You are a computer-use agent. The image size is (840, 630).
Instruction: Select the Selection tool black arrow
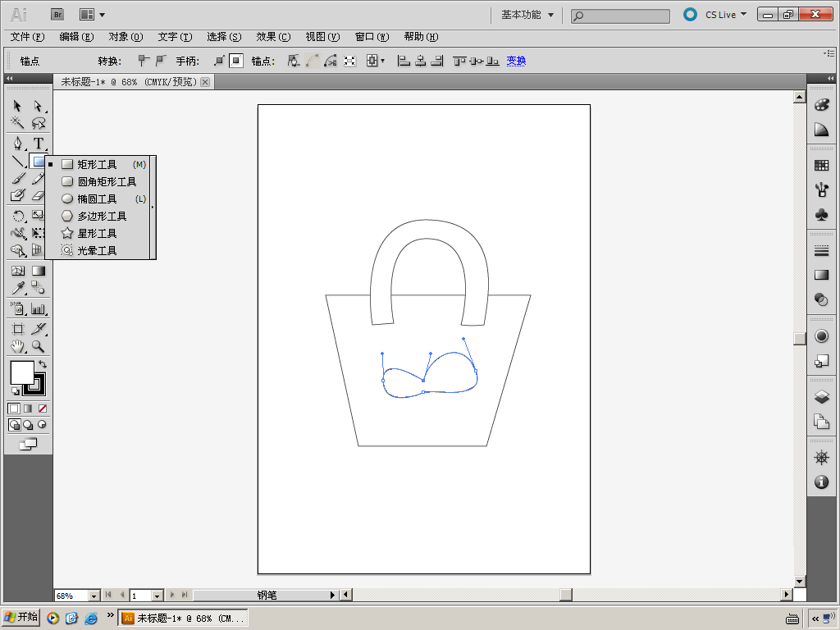[x=17, y=106]
